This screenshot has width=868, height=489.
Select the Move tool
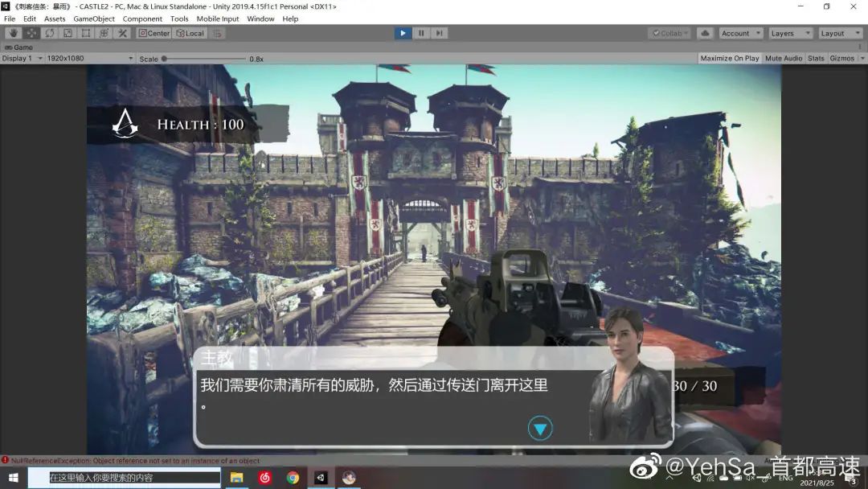31,33
